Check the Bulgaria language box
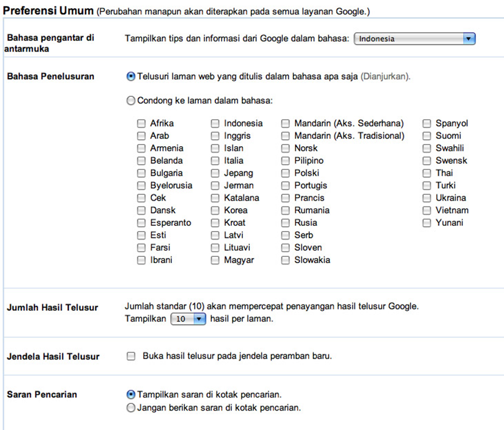 pyautogui.click(x=141, y=173)
